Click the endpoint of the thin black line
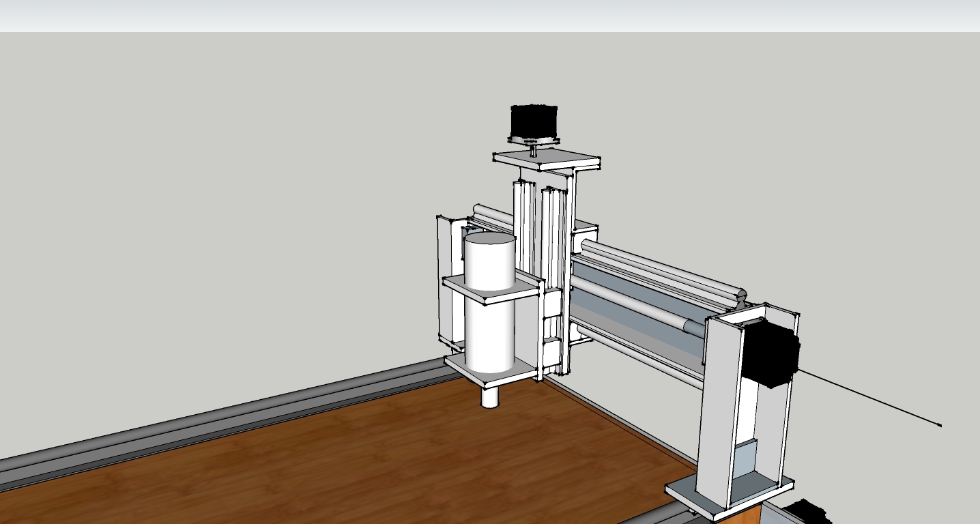 pos(940,426)
